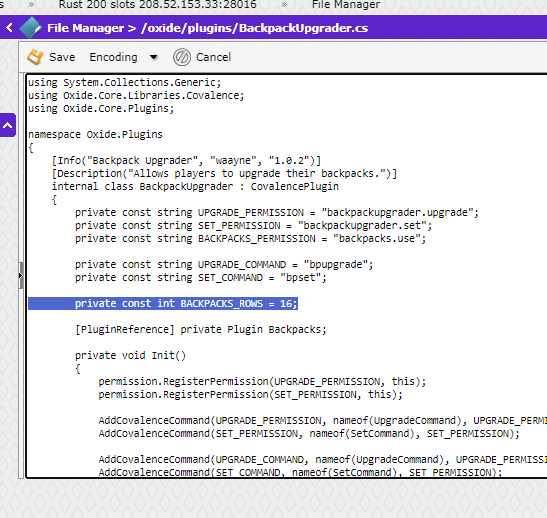Screen dimensions: 547x518
Task: Place cursor on UPGRADE_COMMAND bpupgrade line
Action: [224, 264]
